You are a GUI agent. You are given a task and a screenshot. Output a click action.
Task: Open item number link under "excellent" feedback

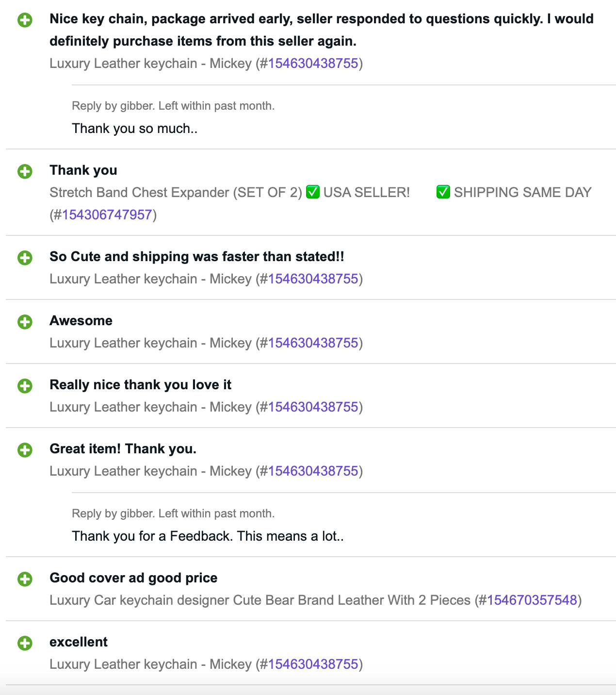(x=313, y=664)
